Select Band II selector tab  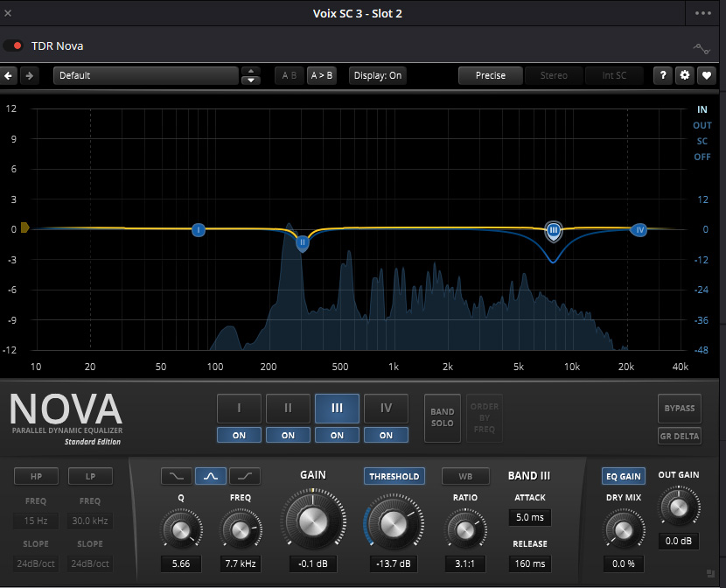[288, 409]
